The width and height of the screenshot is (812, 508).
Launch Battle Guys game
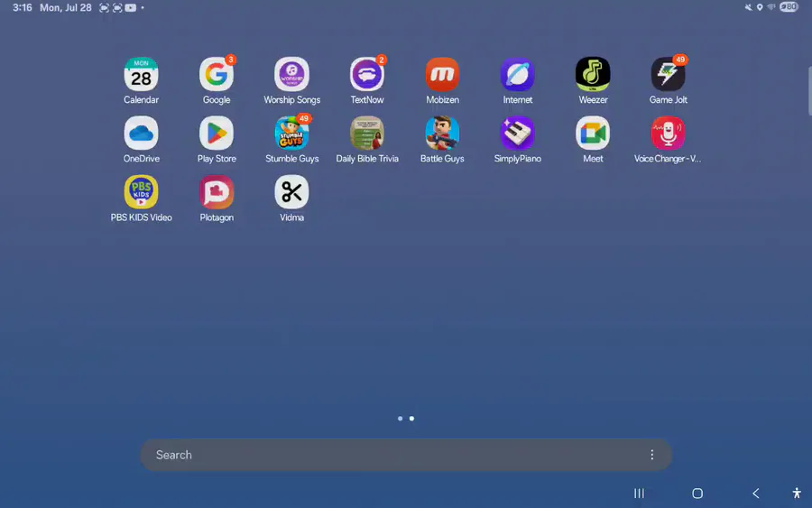[x=442, y=133]
